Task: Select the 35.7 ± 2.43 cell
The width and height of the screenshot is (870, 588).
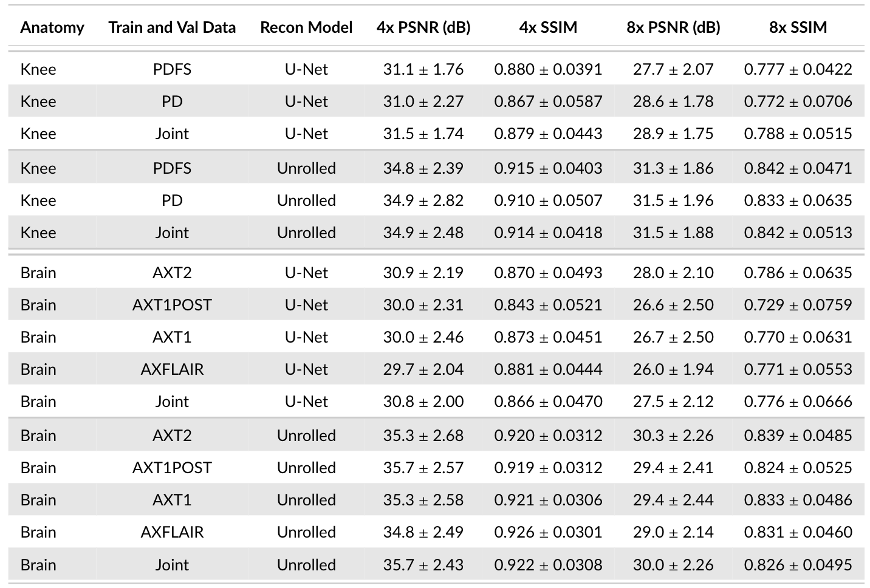Action: (x=423, y=565)
